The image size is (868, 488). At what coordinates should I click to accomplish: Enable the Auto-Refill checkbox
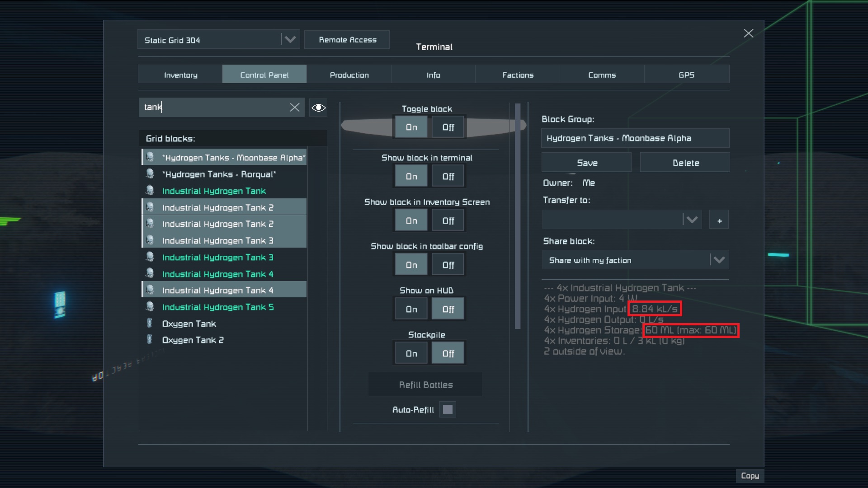[x=448, y=409]
